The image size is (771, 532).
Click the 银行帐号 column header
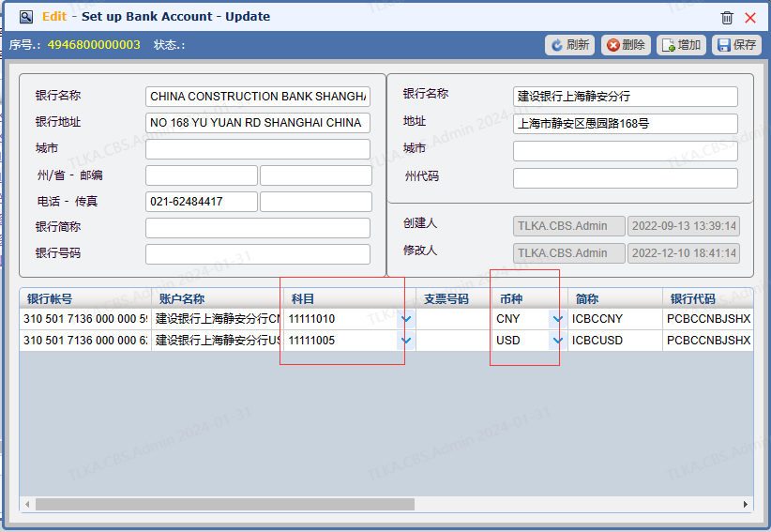pyautogui.click(x=85, y=298)
